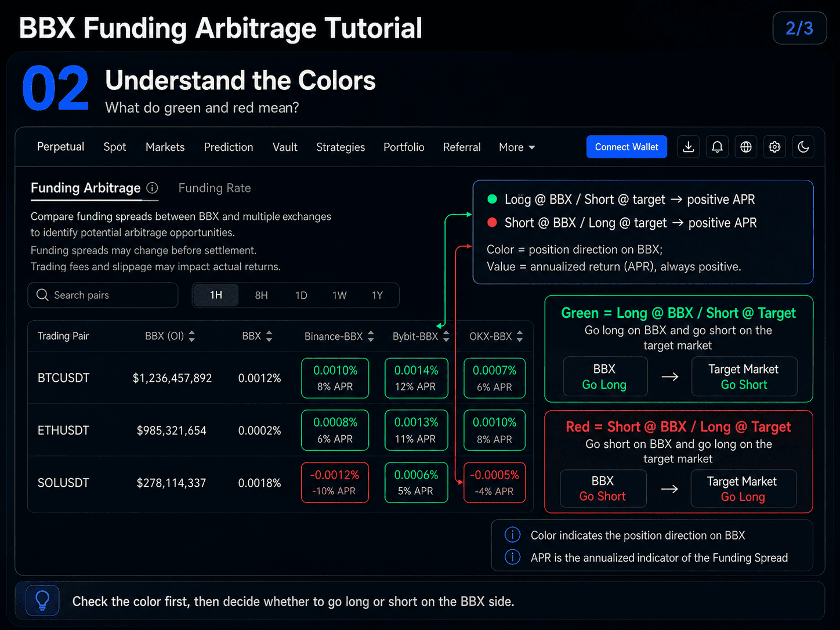The height and width of the screenshot is (630, 840).
Task: Click the Bybit-BBX column sort arrows
Action: click(x=446, y=336)
